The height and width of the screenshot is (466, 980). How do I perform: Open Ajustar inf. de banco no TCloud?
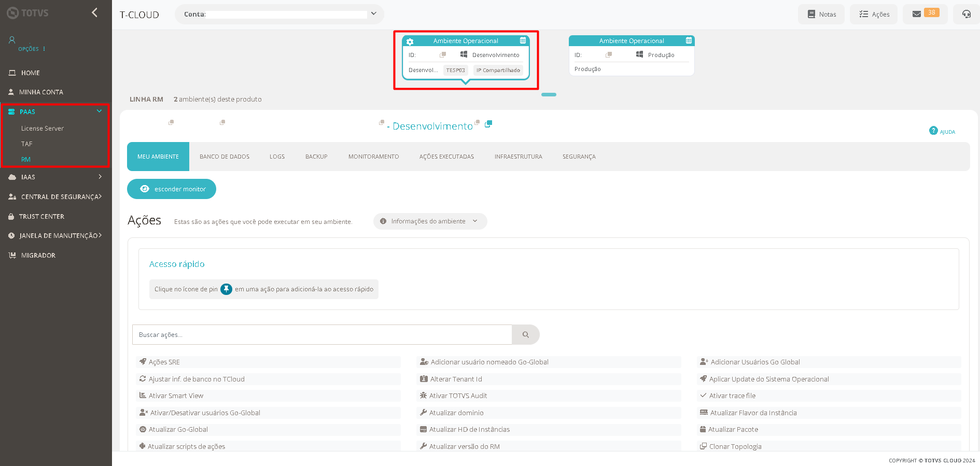[x=269, y=379]
